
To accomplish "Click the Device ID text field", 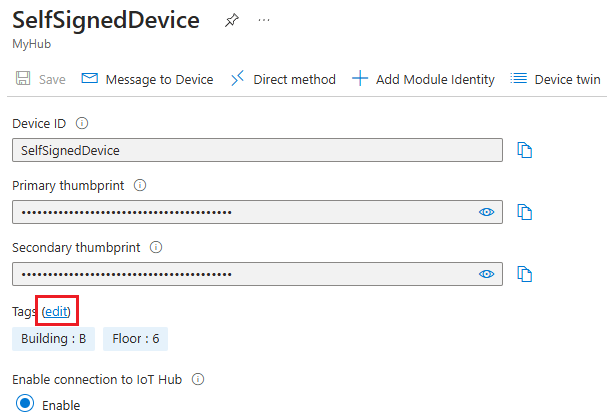I will tap(257, 150).
